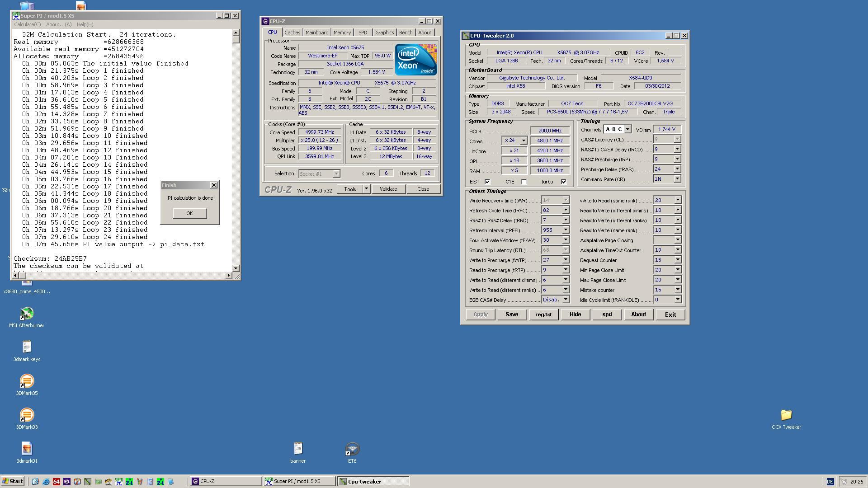Open the Refresh Cycle Time (tRFC) dropdown
Image resolution: width=868 pixels, height=488 pixels.
566,210
